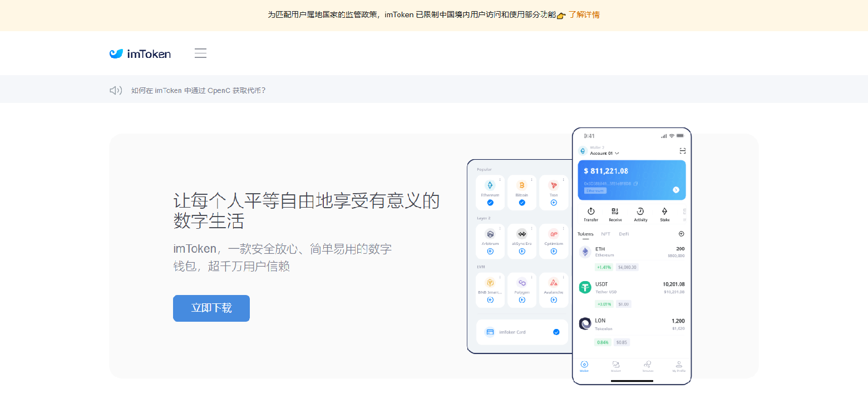
Task: Click the 立即下载 download button
Action: point(211,308)
